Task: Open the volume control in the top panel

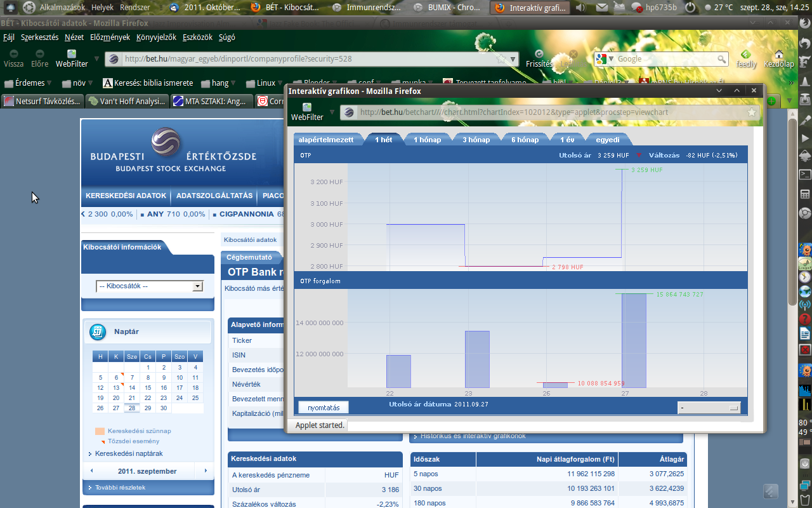Action: 580,8
